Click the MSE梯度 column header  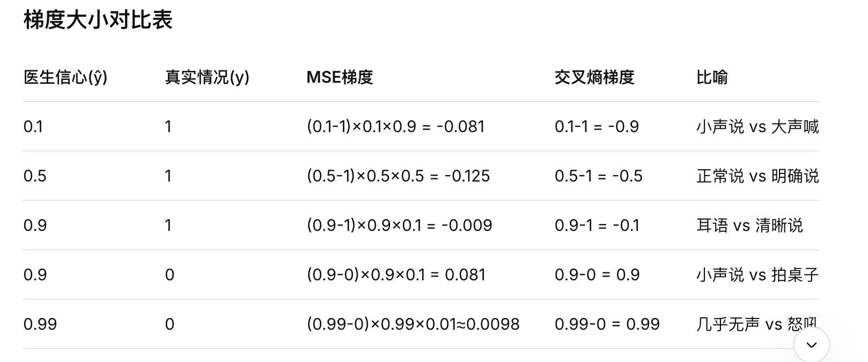(340, 77)
